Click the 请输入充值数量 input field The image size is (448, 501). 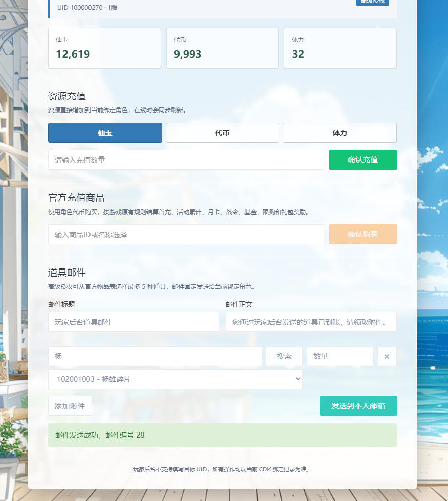click(x=186, y=160)
